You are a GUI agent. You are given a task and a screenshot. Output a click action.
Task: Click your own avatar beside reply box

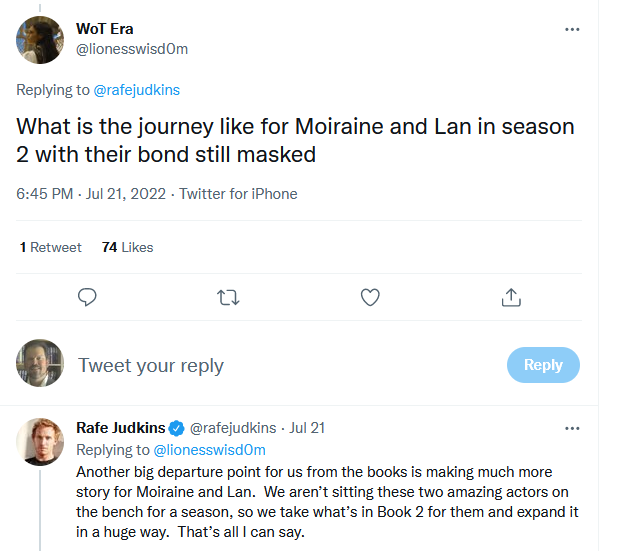[x=40, y=364]
